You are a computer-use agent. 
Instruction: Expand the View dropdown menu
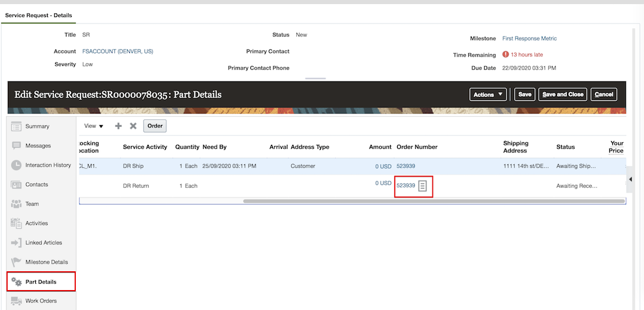pos(93,126)
